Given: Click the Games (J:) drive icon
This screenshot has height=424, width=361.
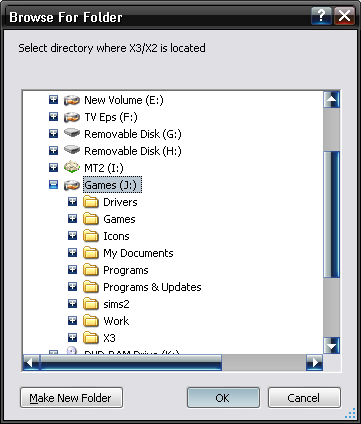Looking at the screenshot, I should point(72,185).
